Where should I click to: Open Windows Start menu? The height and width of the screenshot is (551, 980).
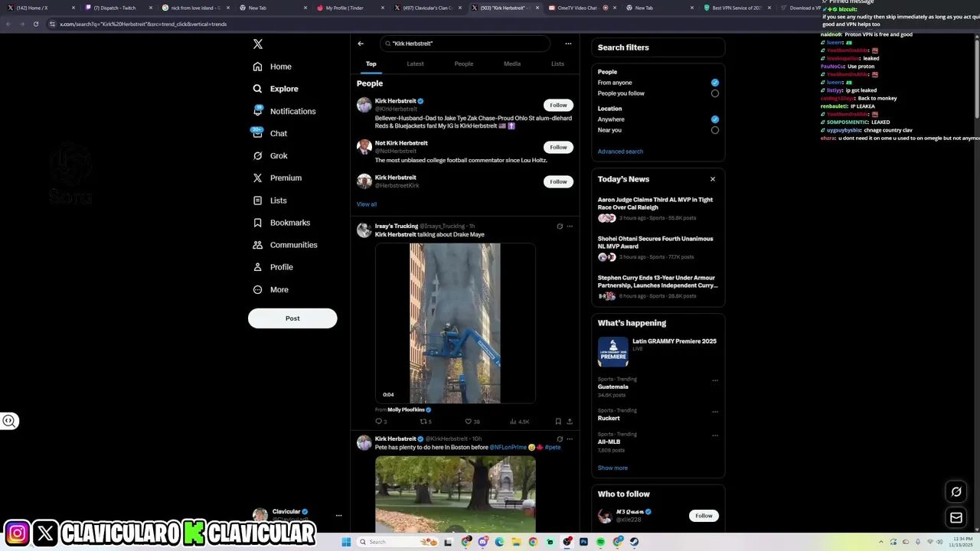tap(346, 542)
